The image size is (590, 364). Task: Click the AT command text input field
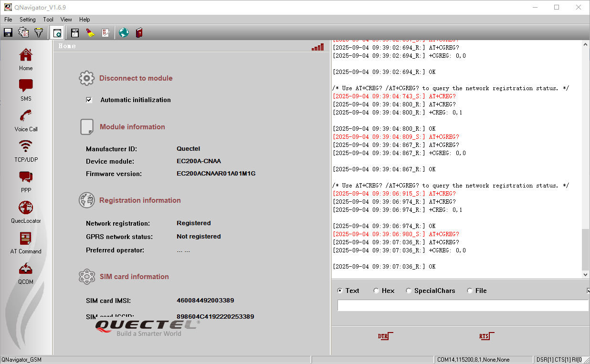coord(463,305)
